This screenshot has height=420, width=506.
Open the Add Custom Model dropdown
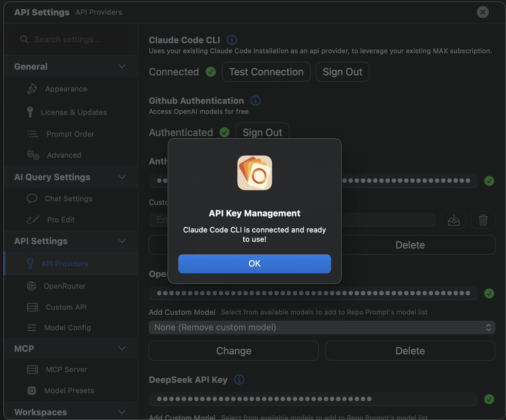(x=322, y=327)
